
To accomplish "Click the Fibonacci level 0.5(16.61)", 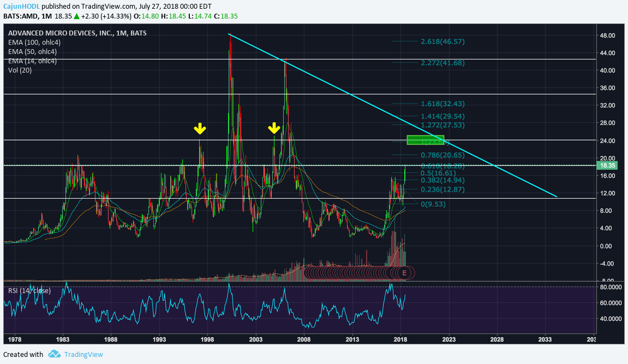I will [438, 173].
